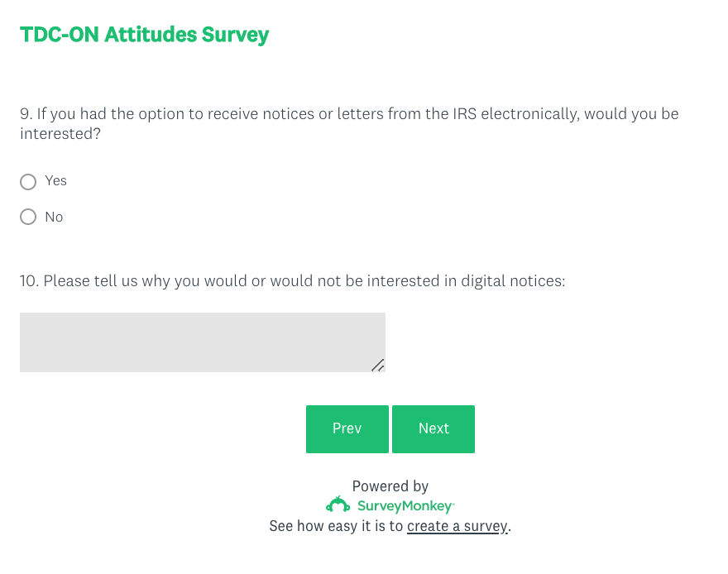Open the "create a survey" link
The image size is (728, 574).
click(x=457, y=526)
